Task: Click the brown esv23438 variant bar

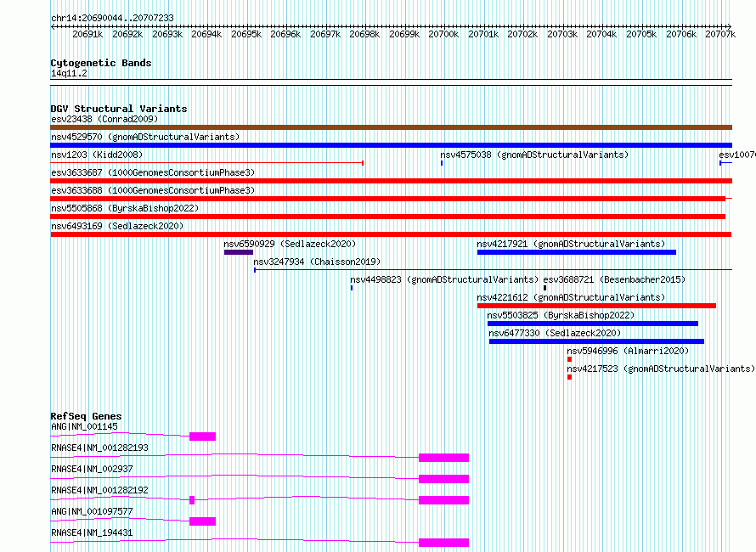Action: click(391, 127)
